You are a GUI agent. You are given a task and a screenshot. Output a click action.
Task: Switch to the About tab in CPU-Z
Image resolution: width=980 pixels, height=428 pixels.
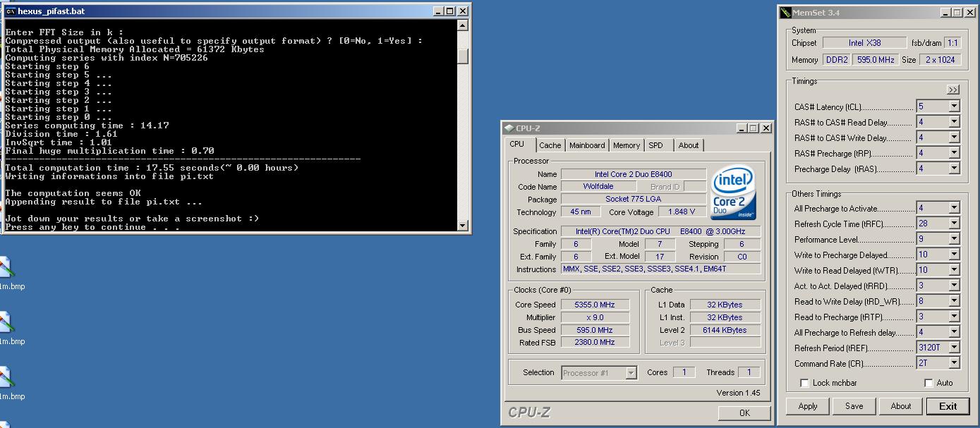pyautogui.click(x=689, y=145)
